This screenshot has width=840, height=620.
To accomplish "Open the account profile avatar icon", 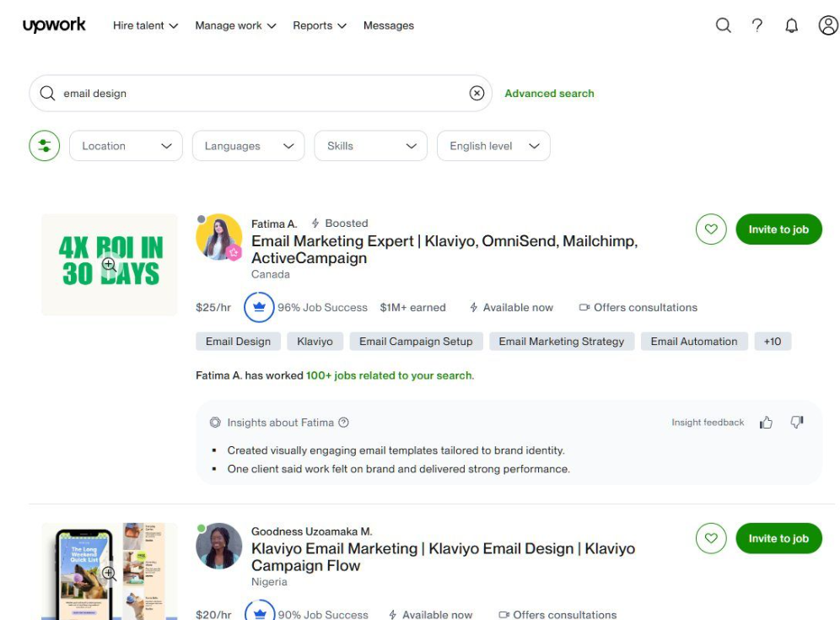I will [828, 25].
